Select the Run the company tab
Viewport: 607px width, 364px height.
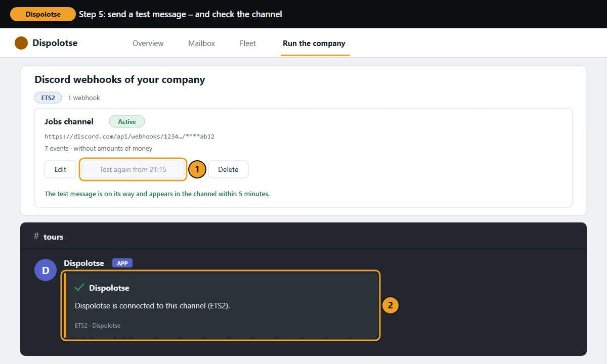pos(314,43)
